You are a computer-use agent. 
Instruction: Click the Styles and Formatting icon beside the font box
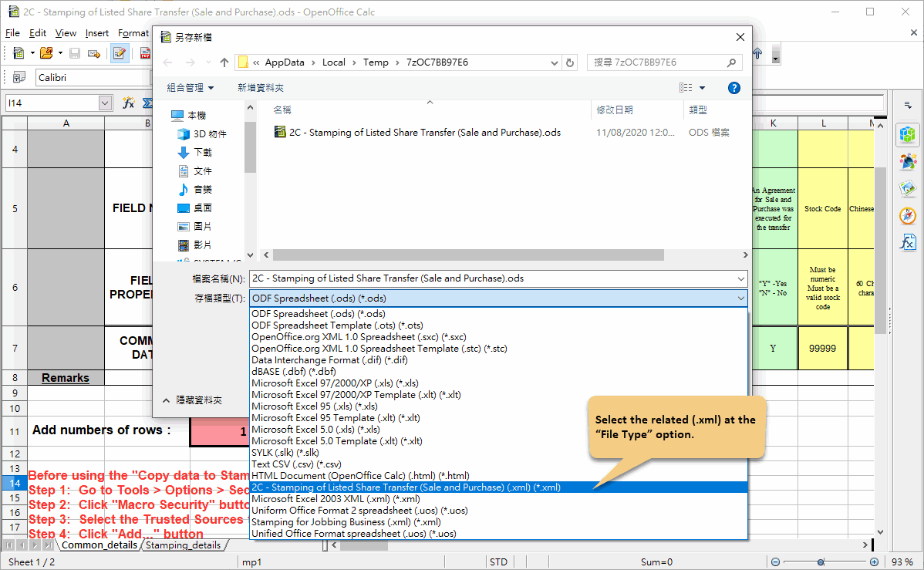[19, 77]
